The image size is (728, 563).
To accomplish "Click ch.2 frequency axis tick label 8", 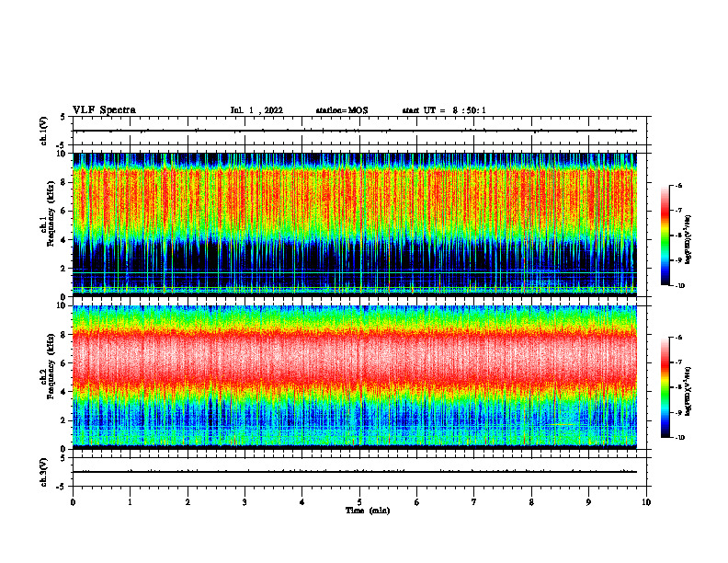I will (63, 335).
